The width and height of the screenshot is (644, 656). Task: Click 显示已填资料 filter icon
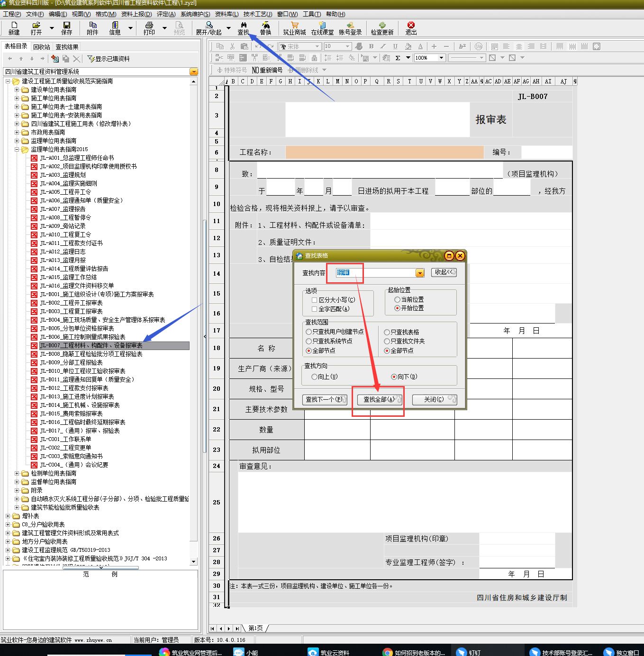[109, 59]
